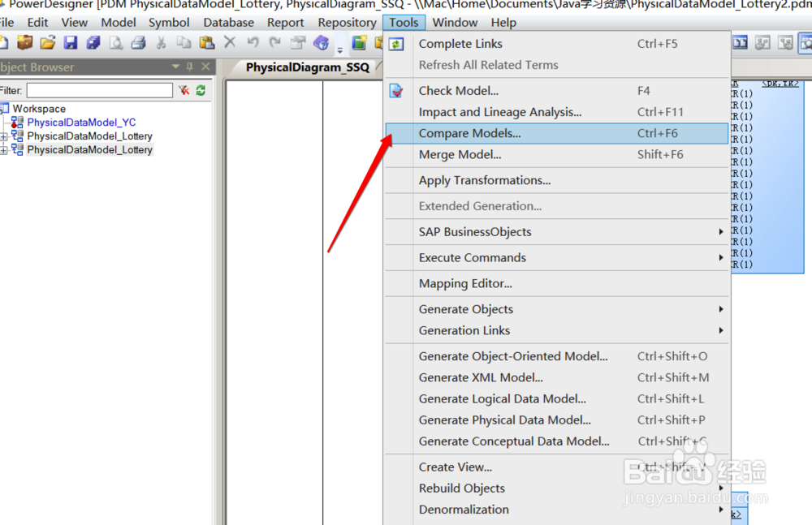Click the context Help book icon

click(321, 42)
